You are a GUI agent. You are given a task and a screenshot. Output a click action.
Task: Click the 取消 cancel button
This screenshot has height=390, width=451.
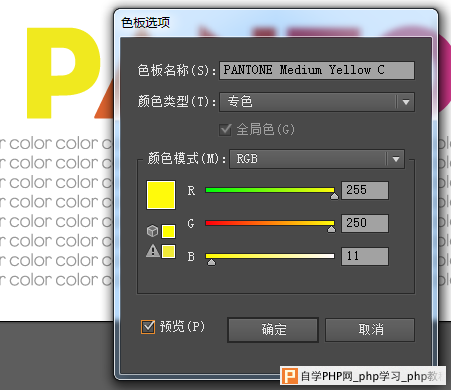(x=370, y=330)
